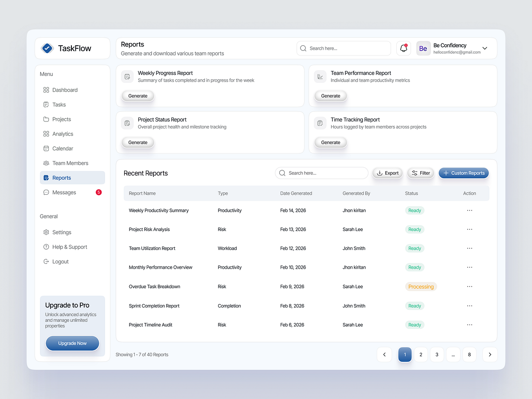
Task: Select page 3 in the pagination
Action: point(437,354)
